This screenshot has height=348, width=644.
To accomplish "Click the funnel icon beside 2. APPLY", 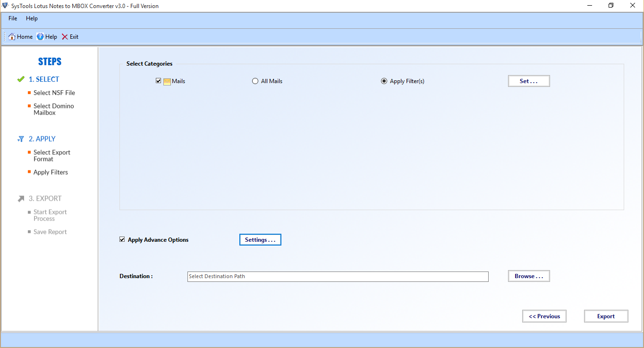I will point(21,139).
